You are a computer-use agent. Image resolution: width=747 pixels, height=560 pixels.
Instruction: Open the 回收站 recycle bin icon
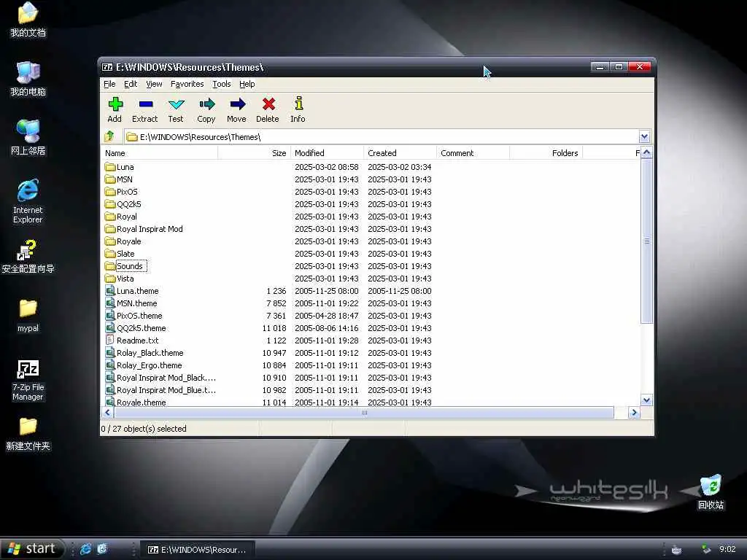pyautogui.click(x=711, y=492)
